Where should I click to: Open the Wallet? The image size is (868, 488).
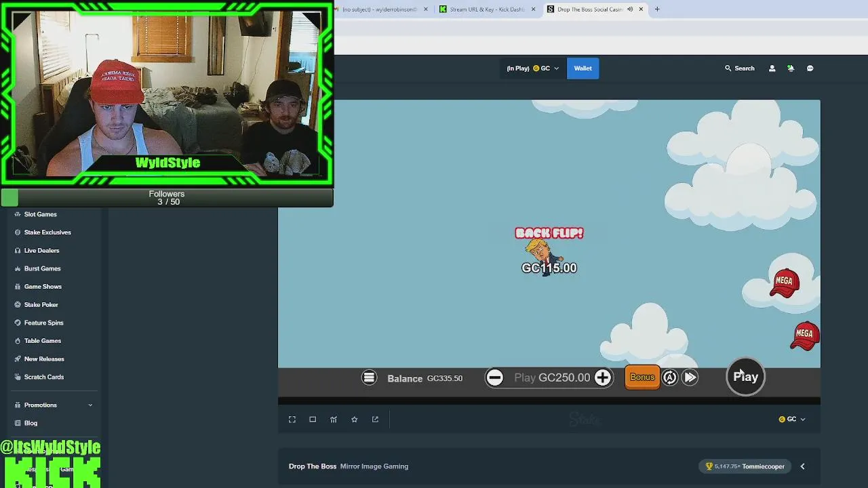[583, 68]
